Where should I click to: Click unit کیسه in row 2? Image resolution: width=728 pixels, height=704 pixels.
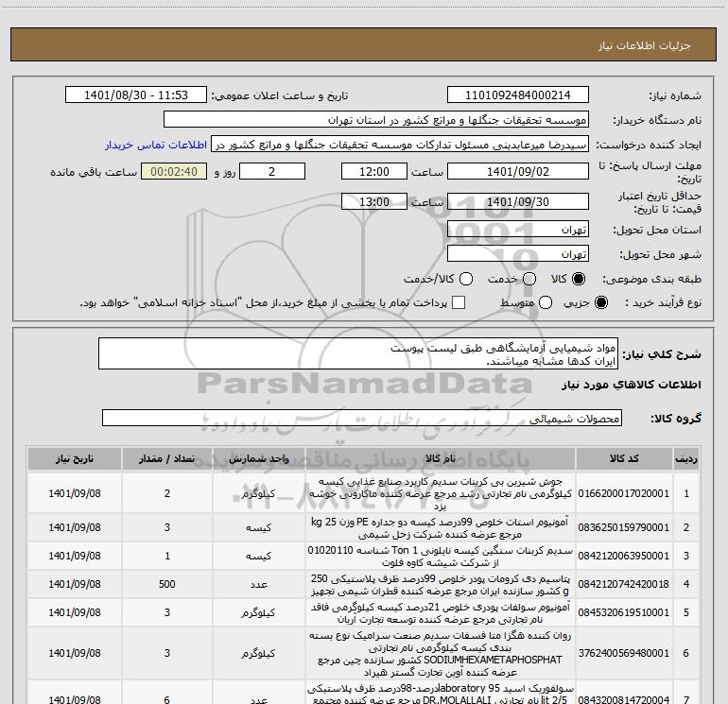[259, 527]
